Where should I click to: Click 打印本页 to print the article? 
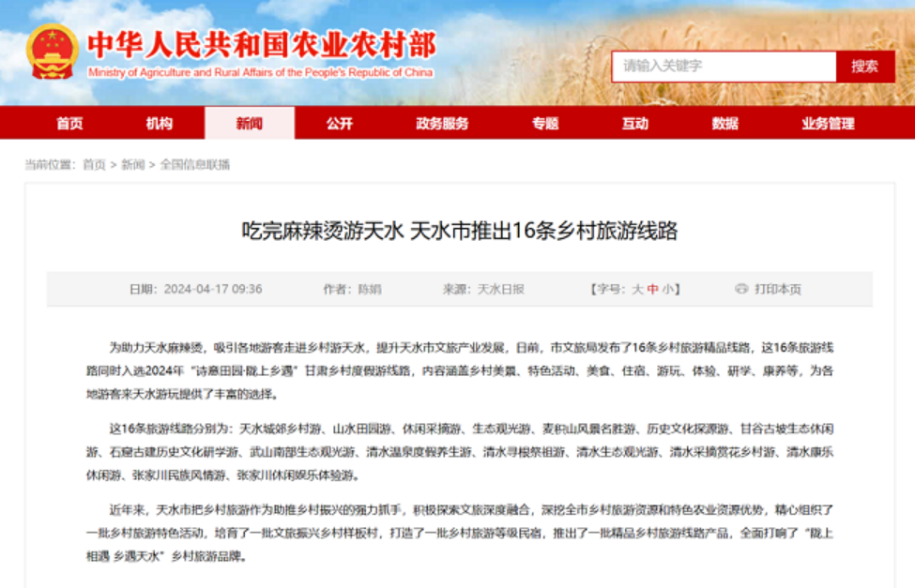point(778,289)
